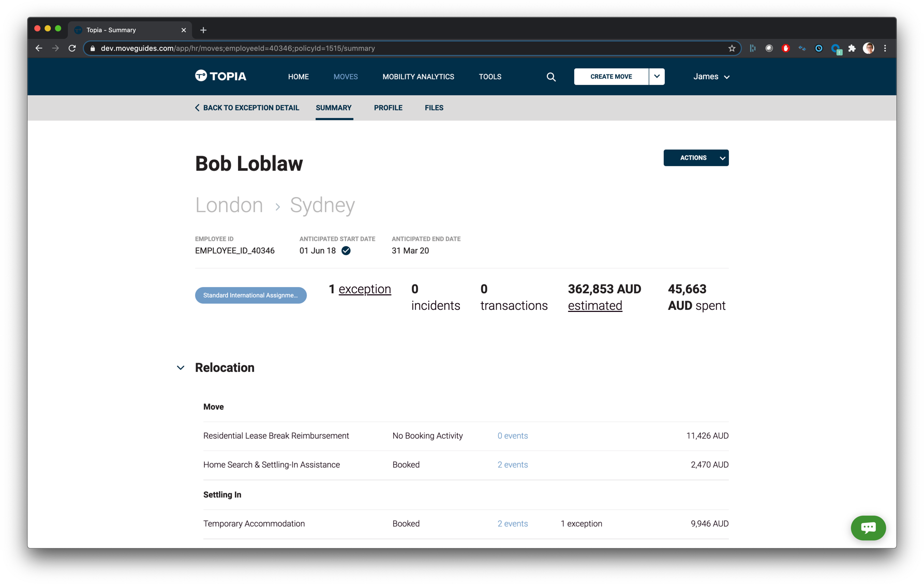This screenshot has width=924, height=584.
Task: Bookmark this page with star icon
Action: [x=732, y=48]
